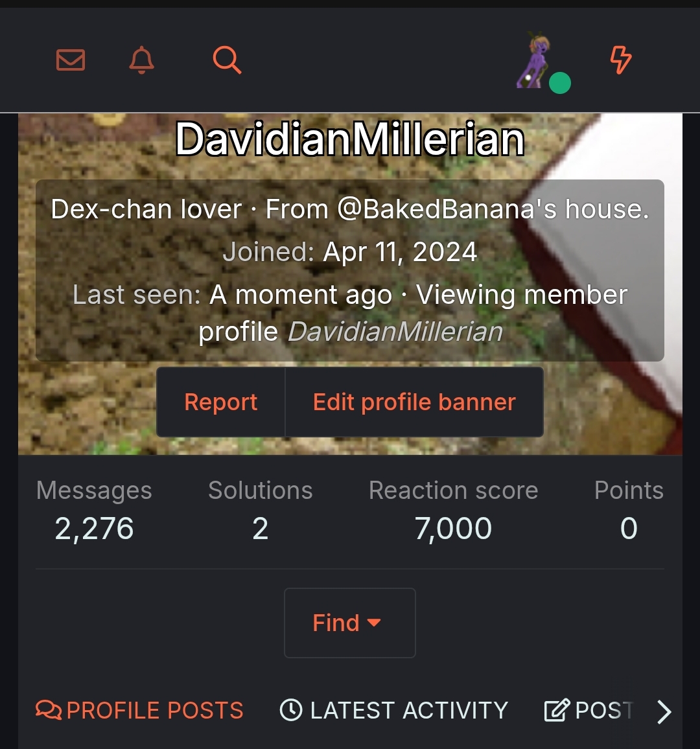
Task: Click the clock icon beside Latest Activity
Action: (x=290, y=710)
